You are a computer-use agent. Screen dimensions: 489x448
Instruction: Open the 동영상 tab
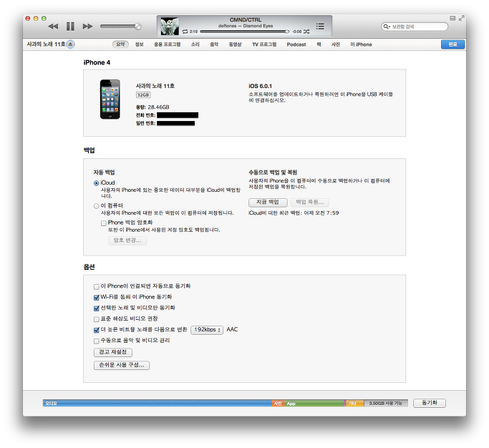(x=235, y=44)
